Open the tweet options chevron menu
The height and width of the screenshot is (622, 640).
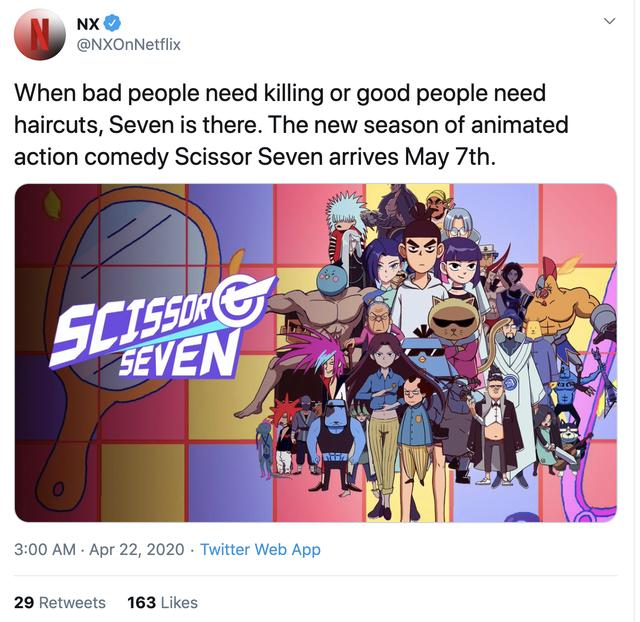(x=609, y=21)
